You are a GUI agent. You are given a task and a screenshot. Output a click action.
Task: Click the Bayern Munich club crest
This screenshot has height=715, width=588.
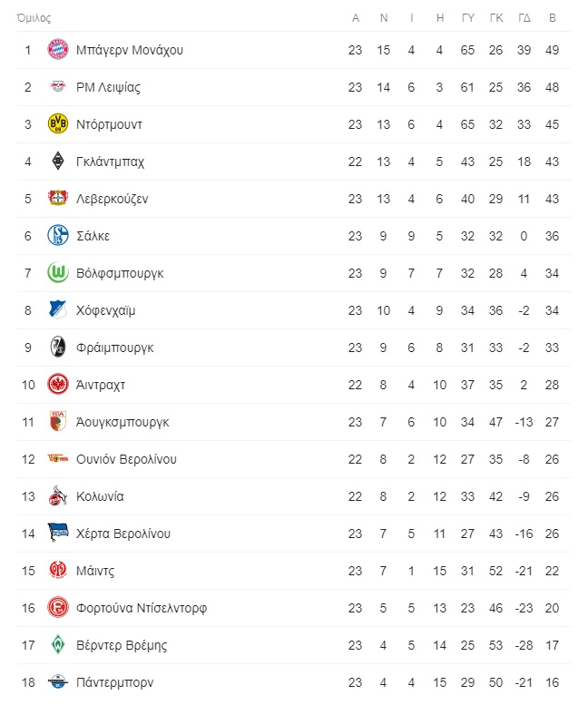58,50
